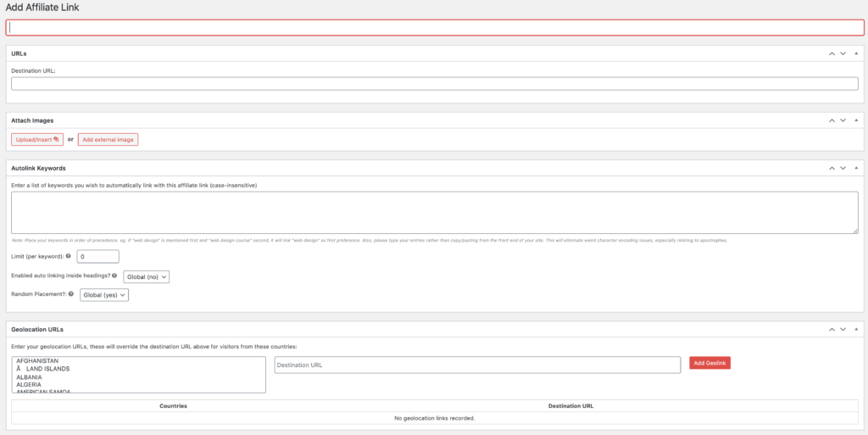Click the geolocation Destination URL field
The image size is (868, 435).
tap(477, 365)
